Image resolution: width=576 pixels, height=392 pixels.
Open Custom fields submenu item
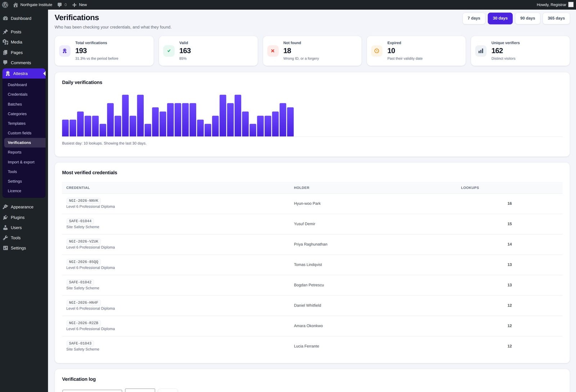19,133
